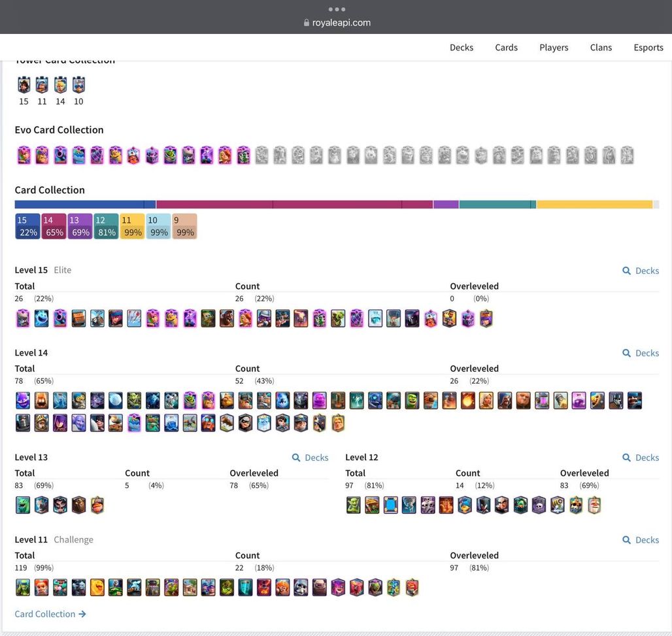This screenshot has width=672, height=636.
Task: Select the magenta level 14 65% badge
Action: (54, 226)
